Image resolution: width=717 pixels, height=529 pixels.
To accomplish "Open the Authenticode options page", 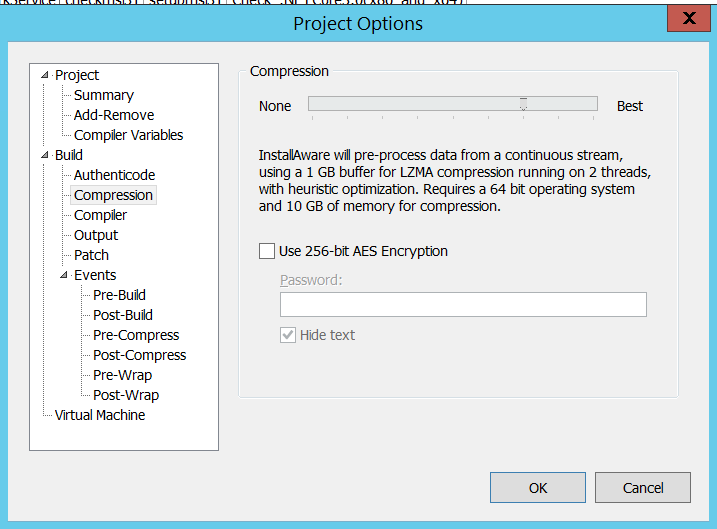I will point(114,175).
